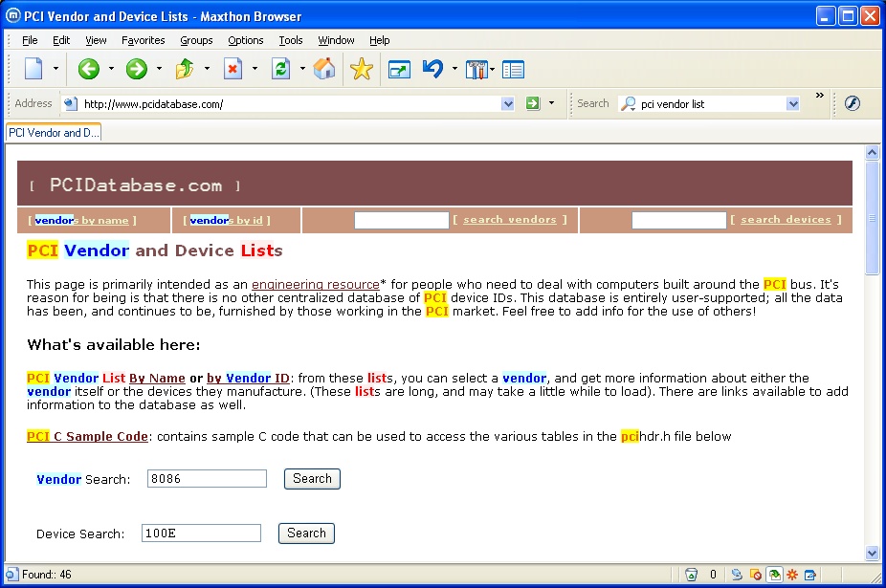Toggle the orange sunburst status bar icon
Viewport: 886px width, 588px height.
792,575
